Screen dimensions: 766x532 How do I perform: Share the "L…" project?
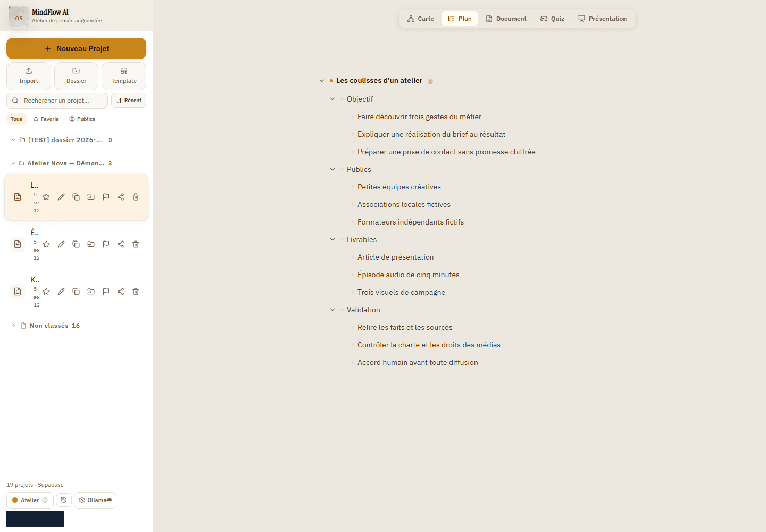point(121,197)
